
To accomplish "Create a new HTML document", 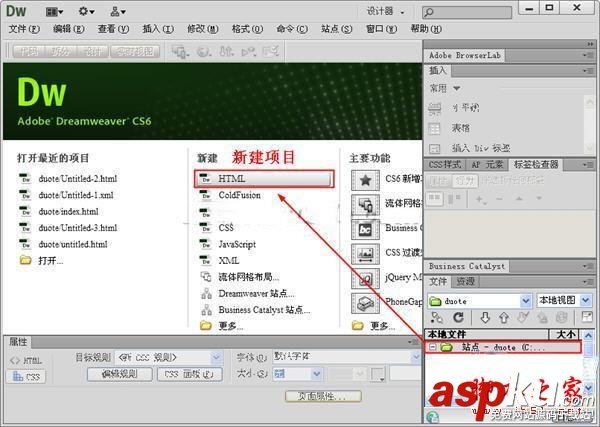I will tap(264, 179).
